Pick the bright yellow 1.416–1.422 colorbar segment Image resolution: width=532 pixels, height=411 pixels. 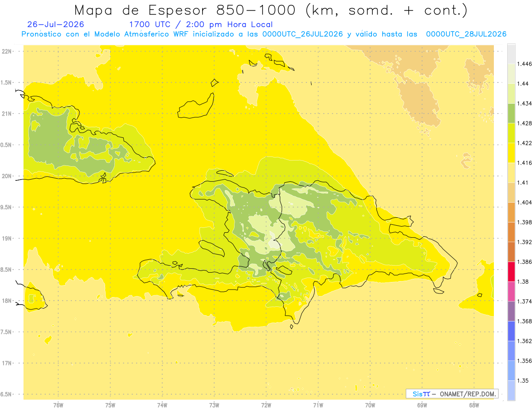tap(511, 153)
